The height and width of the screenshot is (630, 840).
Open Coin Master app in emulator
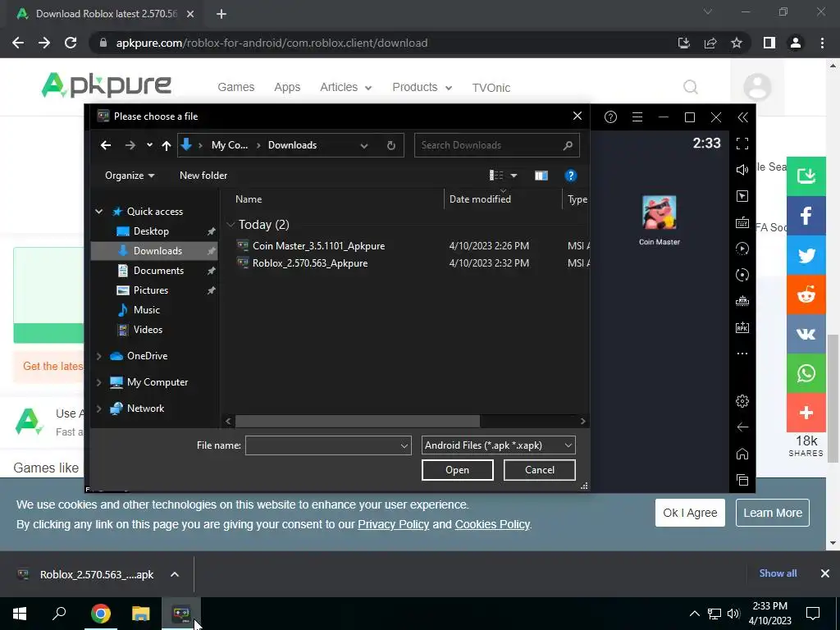coord(659,220)
